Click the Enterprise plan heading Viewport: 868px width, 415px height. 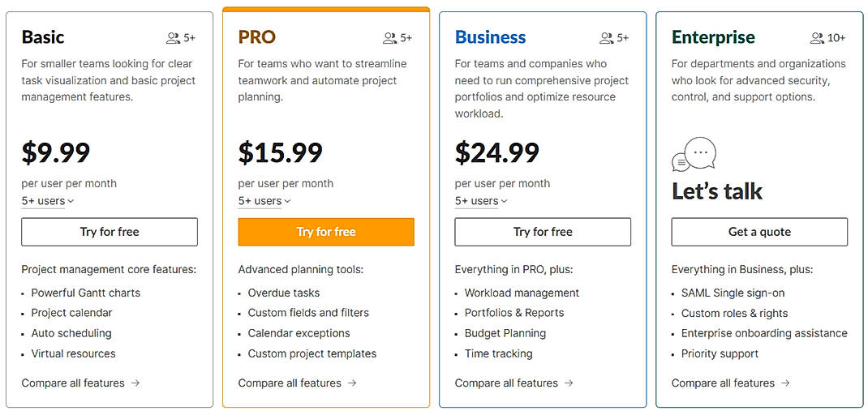click(x=713, y=37)
